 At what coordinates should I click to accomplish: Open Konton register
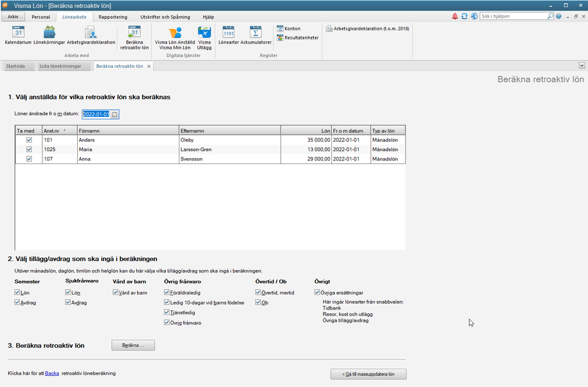(x=288, y=28)
